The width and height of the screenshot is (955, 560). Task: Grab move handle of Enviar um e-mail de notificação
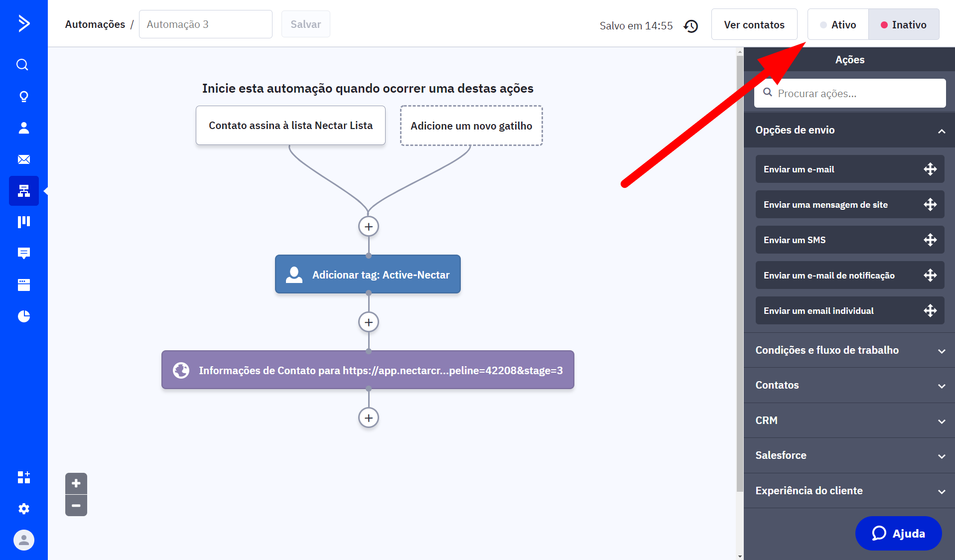[930, 276]
